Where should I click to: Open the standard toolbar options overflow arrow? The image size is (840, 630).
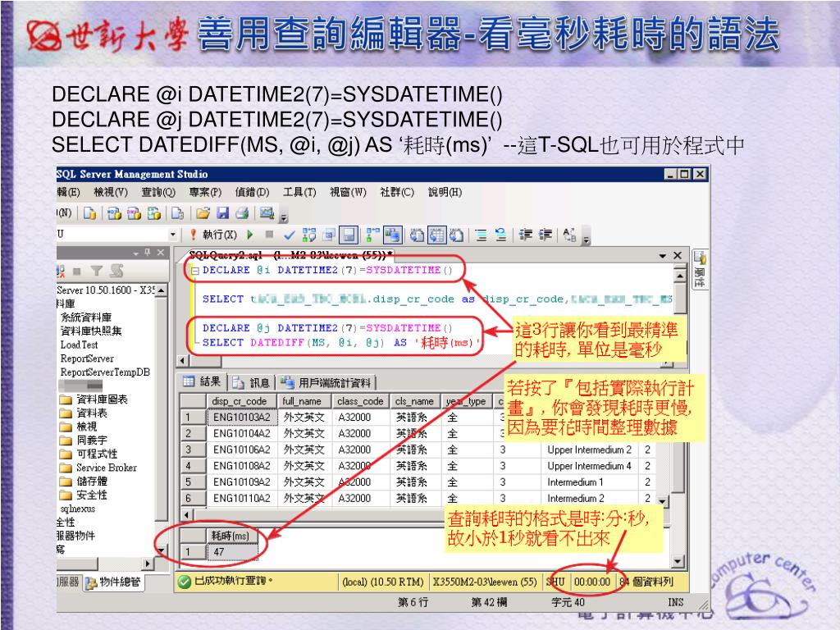click(x=284, y=217)
